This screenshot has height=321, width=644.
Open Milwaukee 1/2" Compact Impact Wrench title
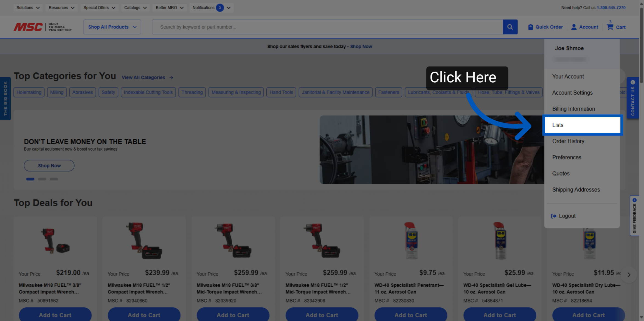[x=139, y=289]
